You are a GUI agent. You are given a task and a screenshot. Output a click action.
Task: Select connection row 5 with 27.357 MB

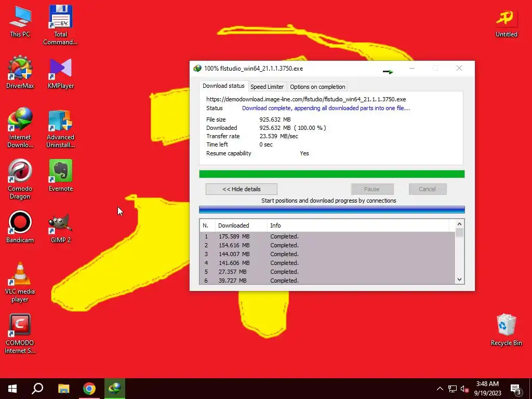tap(327, 271)
